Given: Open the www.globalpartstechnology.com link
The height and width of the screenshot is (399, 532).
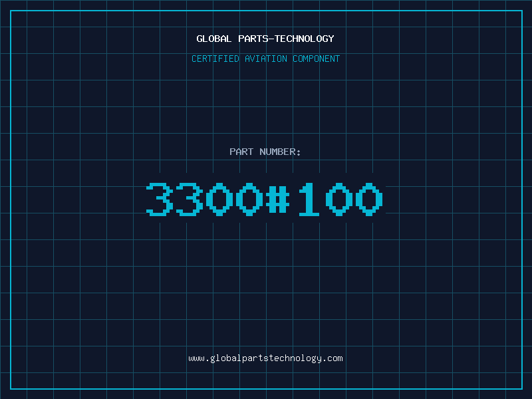Looking at the screenshot, I should coord(265,358).
